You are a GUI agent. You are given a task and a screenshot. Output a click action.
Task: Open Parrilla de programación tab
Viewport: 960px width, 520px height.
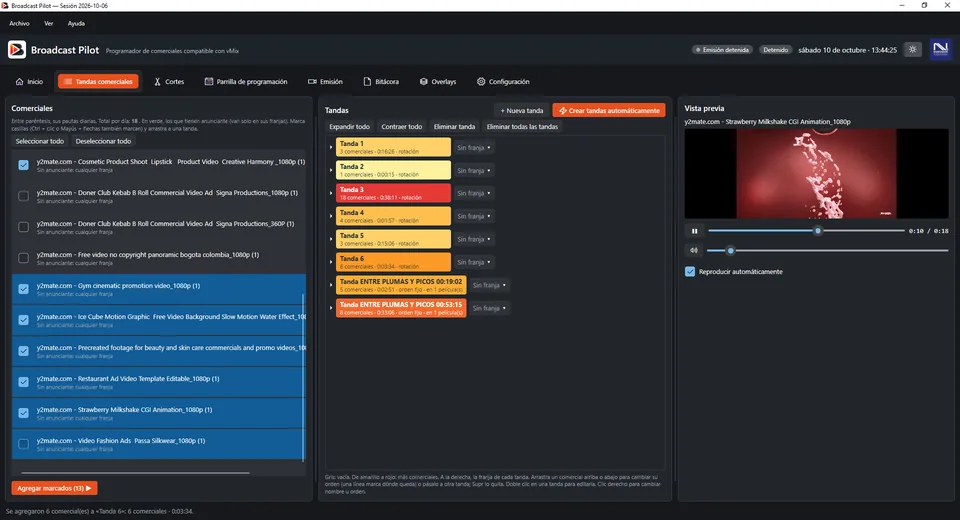(246, 81)
